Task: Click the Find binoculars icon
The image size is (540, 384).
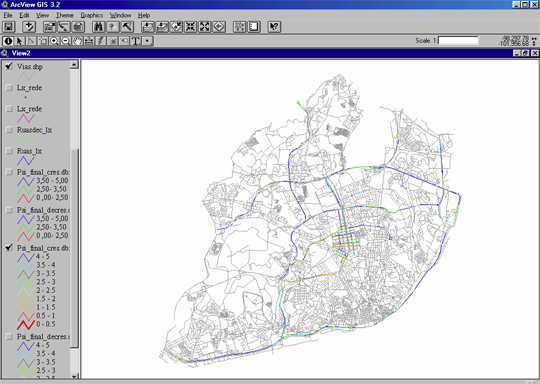Action: click(x=98, y=27)
